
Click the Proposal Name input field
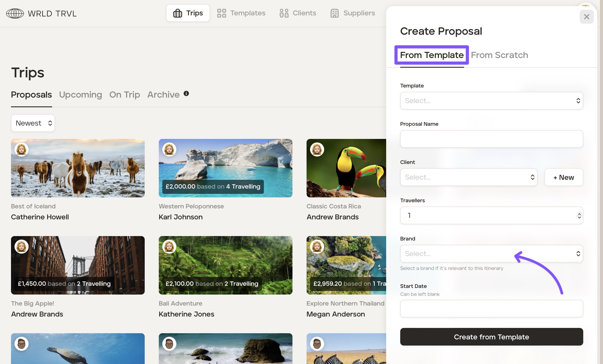492,139
